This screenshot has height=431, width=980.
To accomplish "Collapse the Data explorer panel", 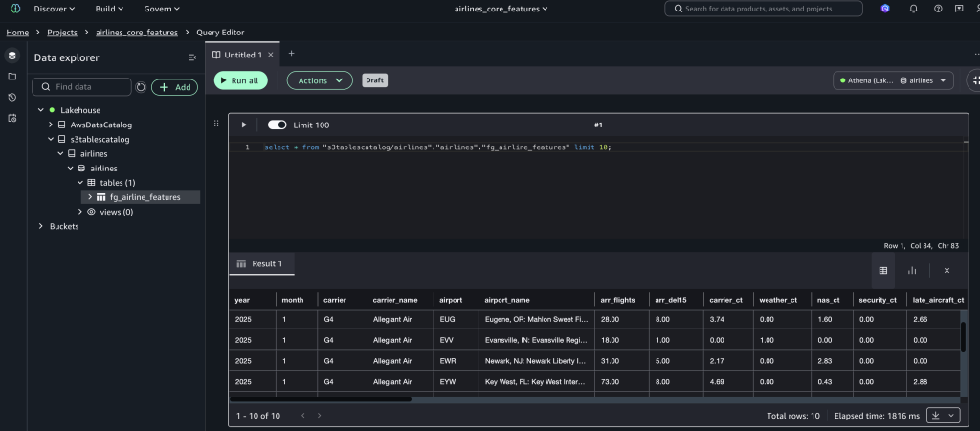I will (191, 57).
